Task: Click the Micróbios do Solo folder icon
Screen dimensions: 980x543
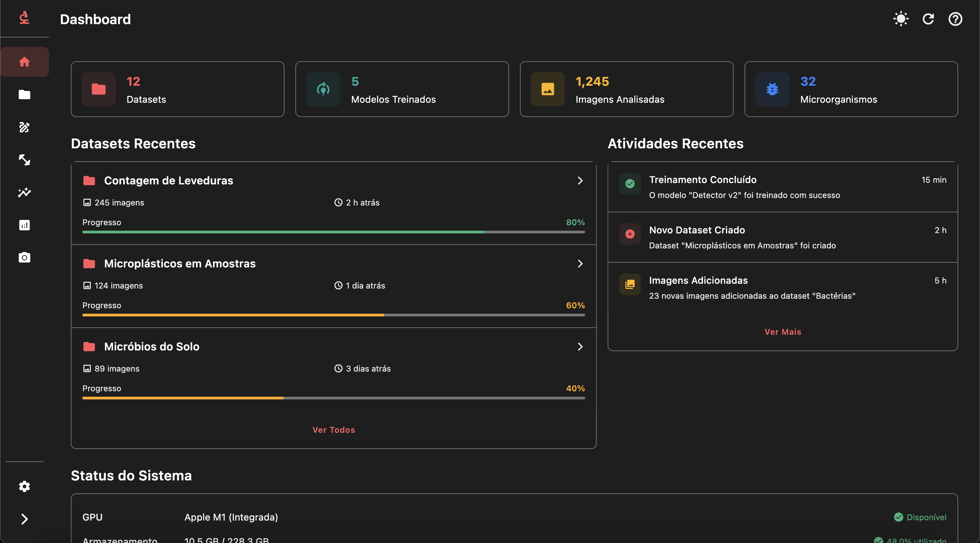Action: 89,346
